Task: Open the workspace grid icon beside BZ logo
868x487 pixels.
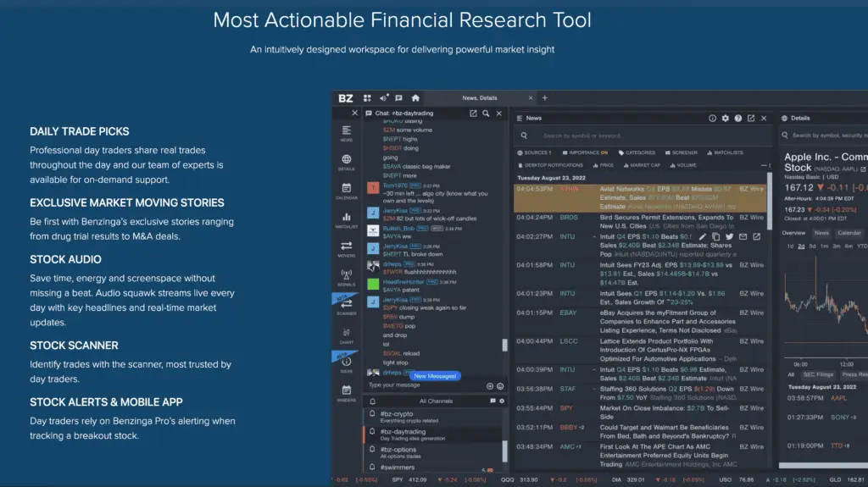Action: coord(367,98)
